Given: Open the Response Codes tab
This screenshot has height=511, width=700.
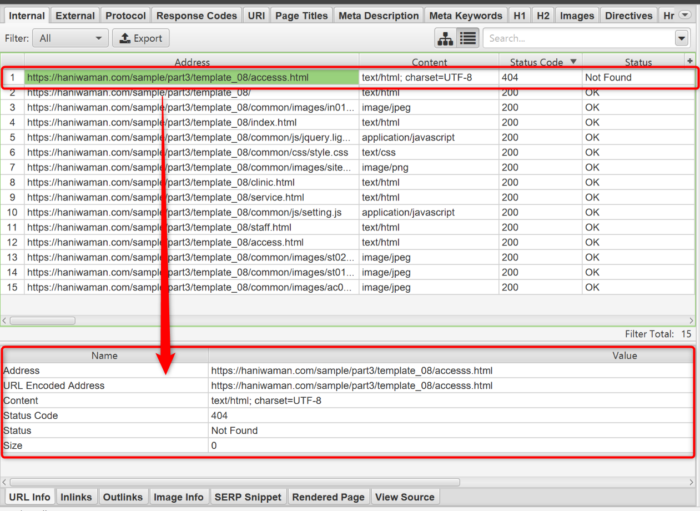Looking at the screenshot, I should click(197, 16).
